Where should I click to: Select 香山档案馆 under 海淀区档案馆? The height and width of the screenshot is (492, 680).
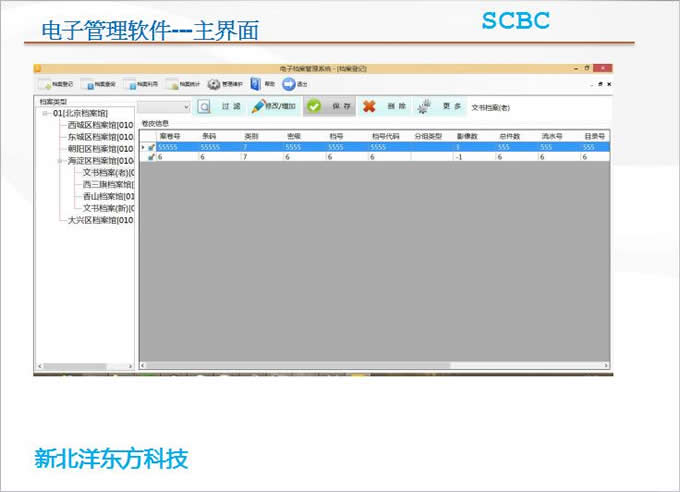pyautogui.click(x=108, y=196)
